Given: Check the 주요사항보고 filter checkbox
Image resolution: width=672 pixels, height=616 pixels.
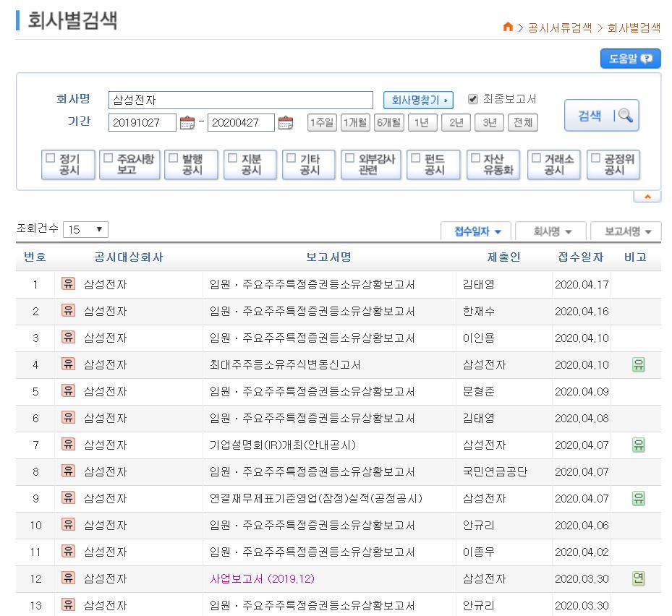Looking at the screenshot, I should click(x=109, y=158).
